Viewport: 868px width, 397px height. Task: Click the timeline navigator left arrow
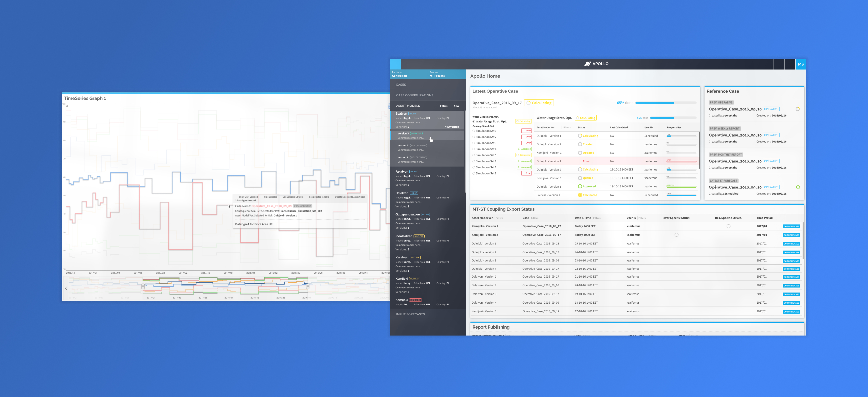pos(66,288)
